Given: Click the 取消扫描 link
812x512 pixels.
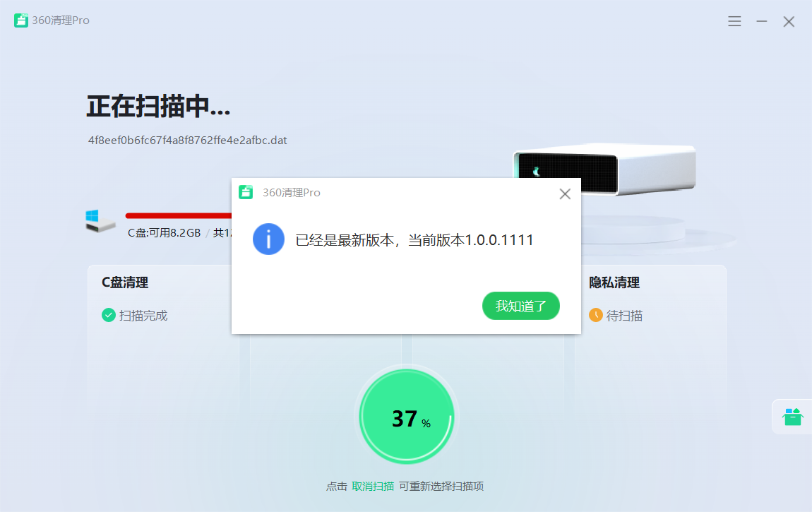Looking at the screenshot, I should (x=373, y=486).
